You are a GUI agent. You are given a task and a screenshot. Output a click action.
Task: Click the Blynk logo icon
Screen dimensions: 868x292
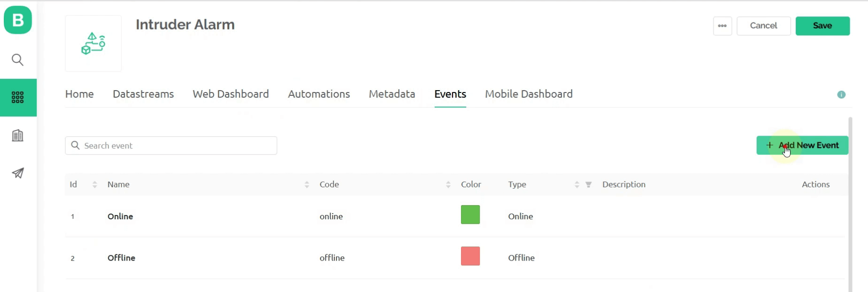click(18, 20)
